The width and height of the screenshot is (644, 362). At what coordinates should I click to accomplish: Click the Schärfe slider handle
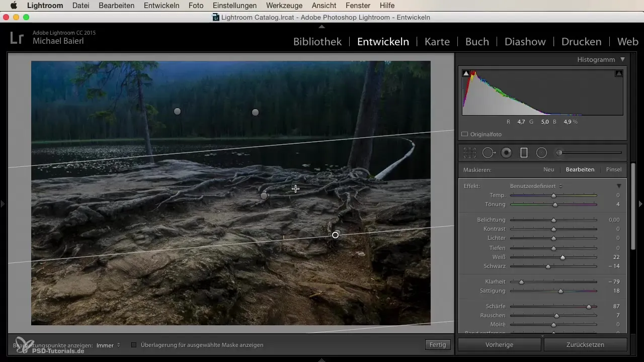click(589, 306)
